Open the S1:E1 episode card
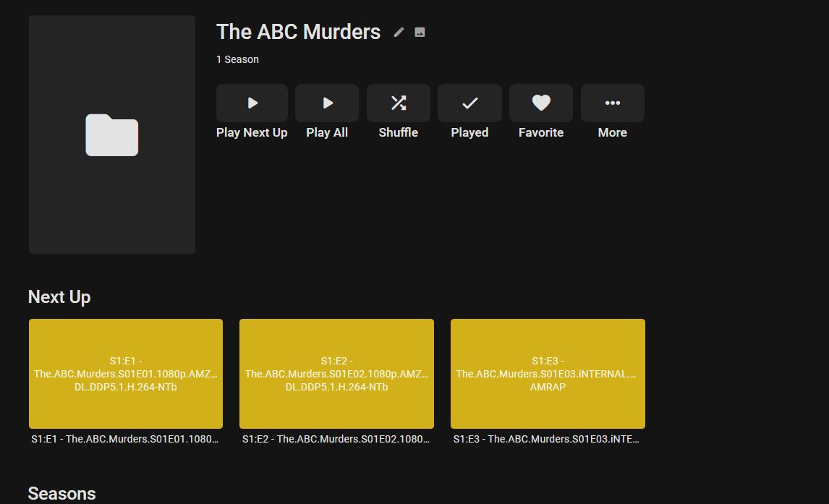The image size is (829, 504). click(126, 374)
